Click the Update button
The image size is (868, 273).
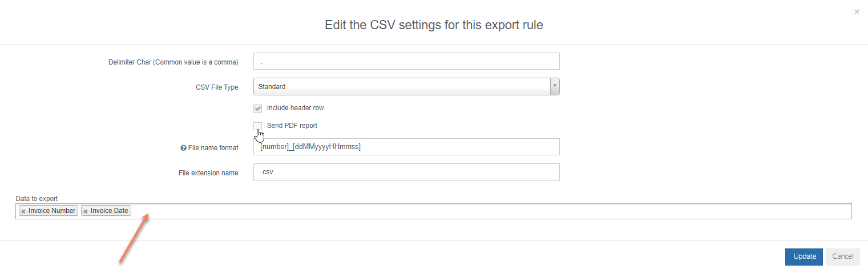(804, 257)
